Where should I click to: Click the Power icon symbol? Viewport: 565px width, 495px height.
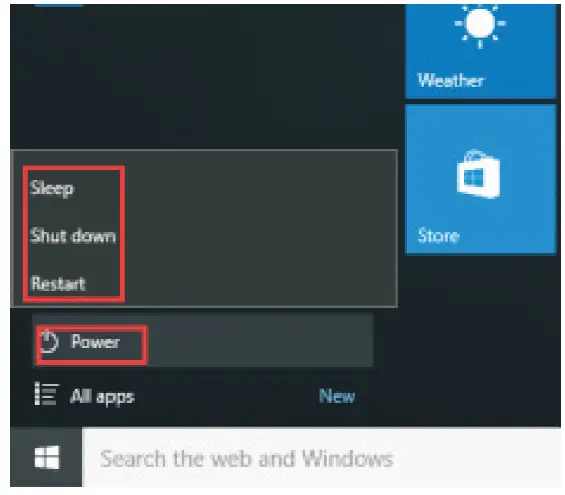pyautogui.click(x=49, y=342)
